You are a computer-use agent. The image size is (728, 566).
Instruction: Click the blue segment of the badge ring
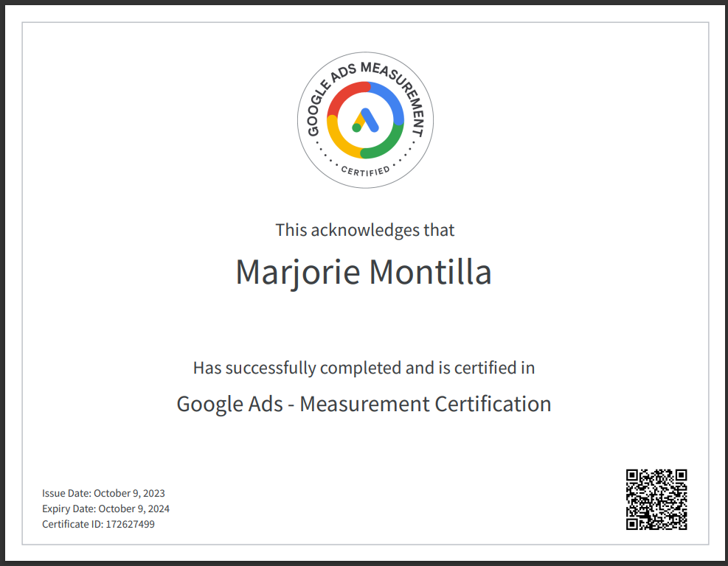[x=397, y=105]
